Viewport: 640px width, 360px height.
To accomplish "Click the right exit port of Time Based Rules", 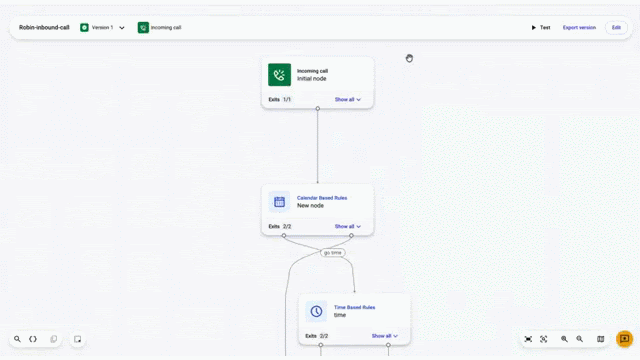I will (x=388, y=345).
